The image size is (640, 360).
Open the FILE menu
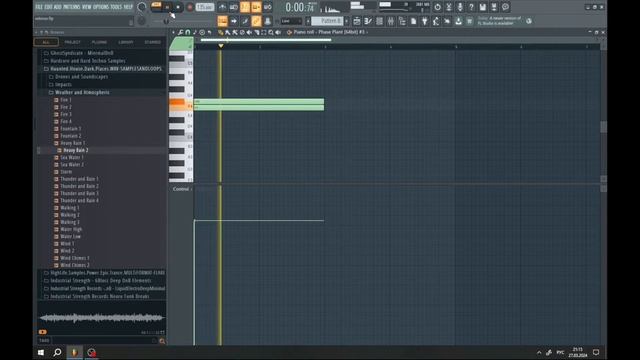click(x=39, y=7)
